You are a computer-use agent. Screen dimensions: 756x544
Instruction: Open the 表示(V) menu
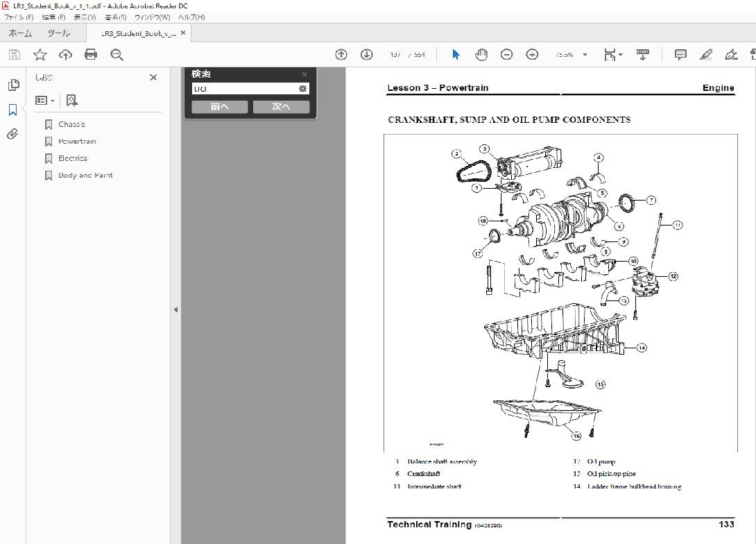[85, 17]
